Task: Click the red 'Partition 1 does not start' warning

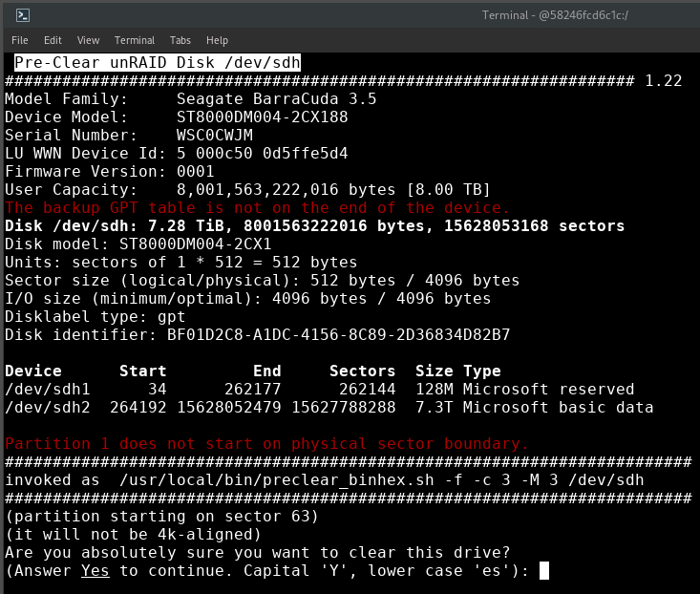Action: pos(267,444)
